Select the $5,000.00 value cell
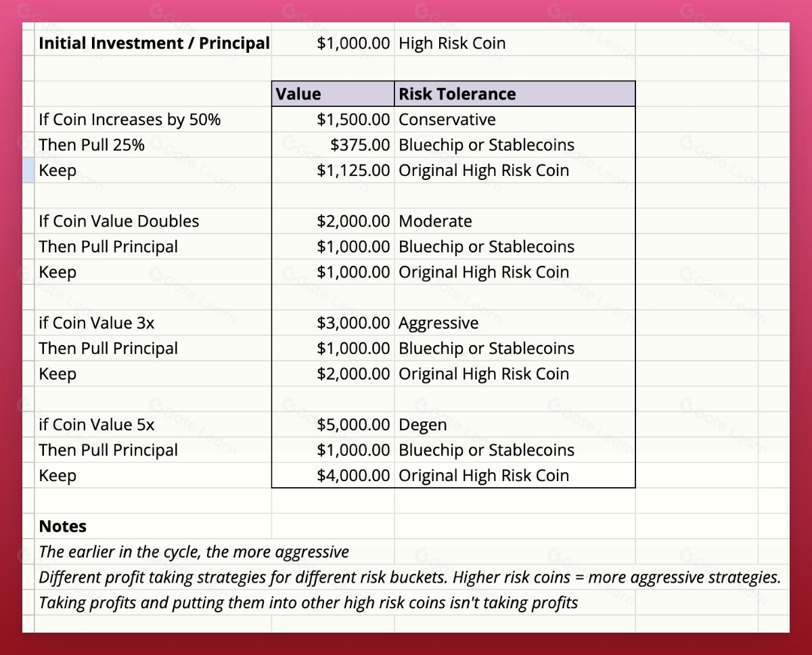 click(x=353, y=425)
